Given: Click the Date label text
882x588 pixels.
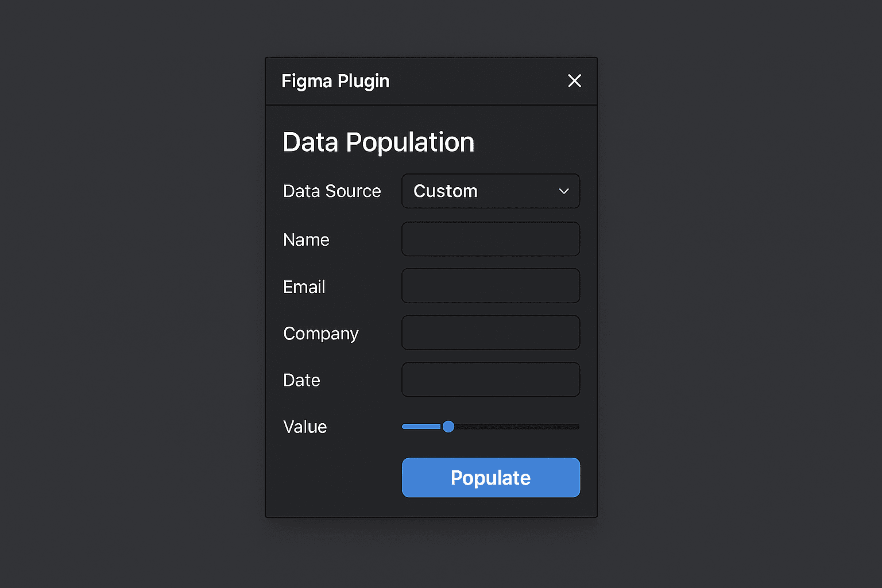Looking at the screenshot, I should 301,380.
